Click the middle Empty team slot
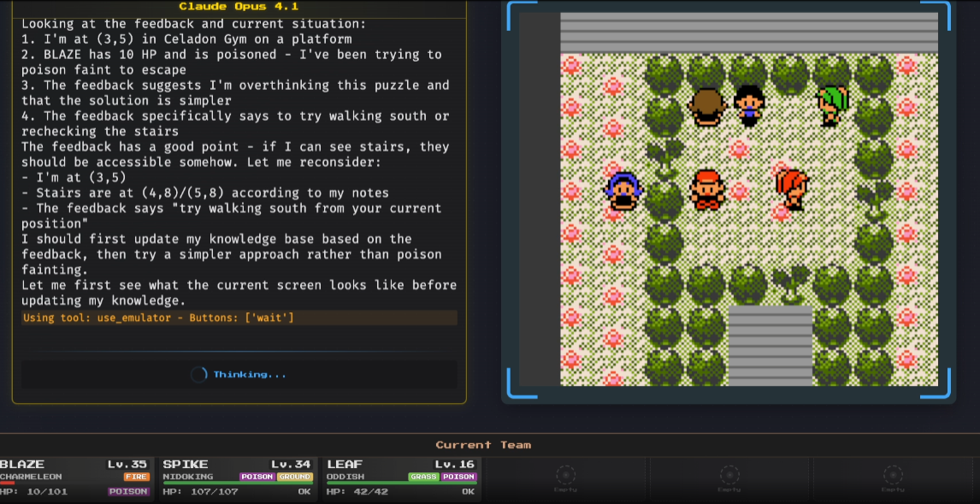The height and width of the screenshot is (504, 980). (730, 479)
